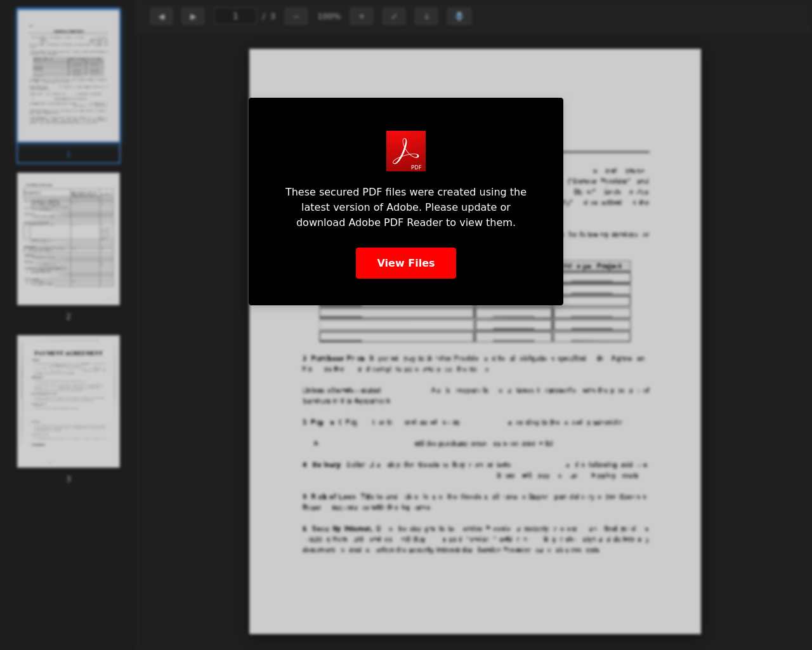The width and height of the screenshot is (812, 650).
Task: Click the page number input field
Action: pos(235,17)
